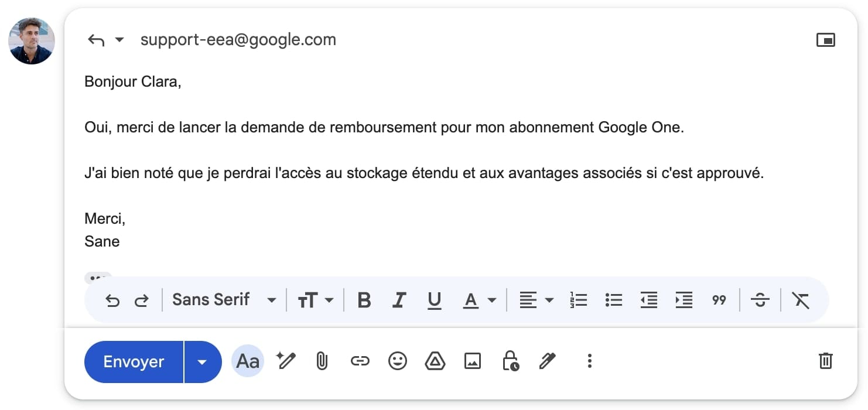Viewport: 868px width, 410px height.
Task: Click the Help me write sparkle pencil
Action: pos(286,361)
